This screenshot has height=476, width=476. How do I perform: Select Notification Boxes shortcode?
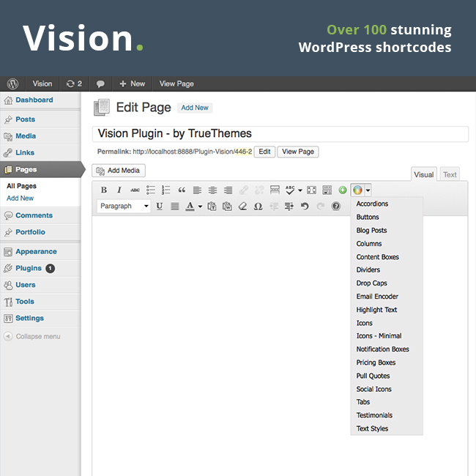[x=382, y=349]
